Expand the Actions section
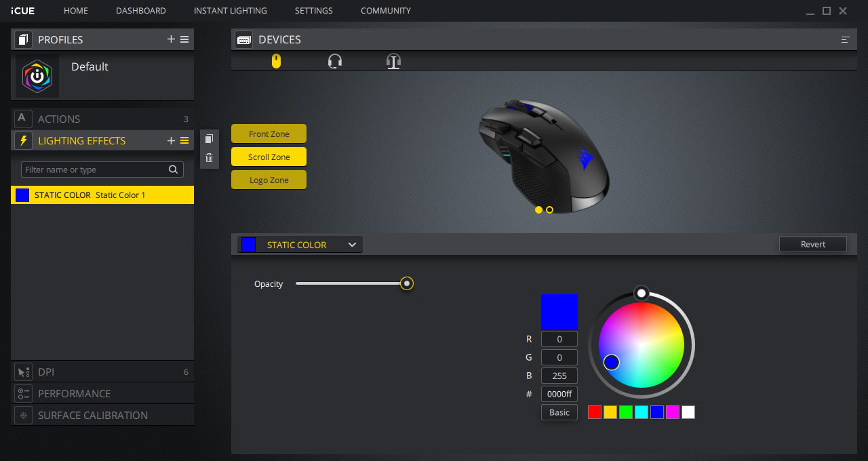The width and height of the screenshot is (868, 461). (102, 119)
